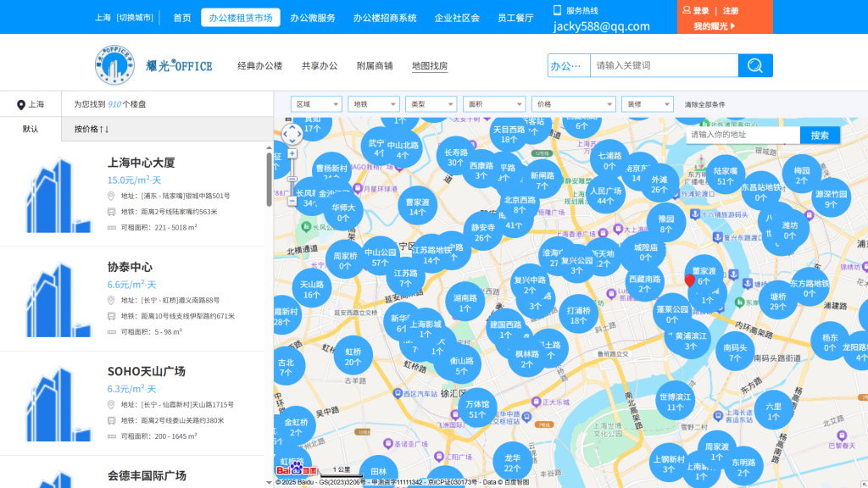Click 切换城市 to change city
868x488 pixels.
tap(135, 18)
